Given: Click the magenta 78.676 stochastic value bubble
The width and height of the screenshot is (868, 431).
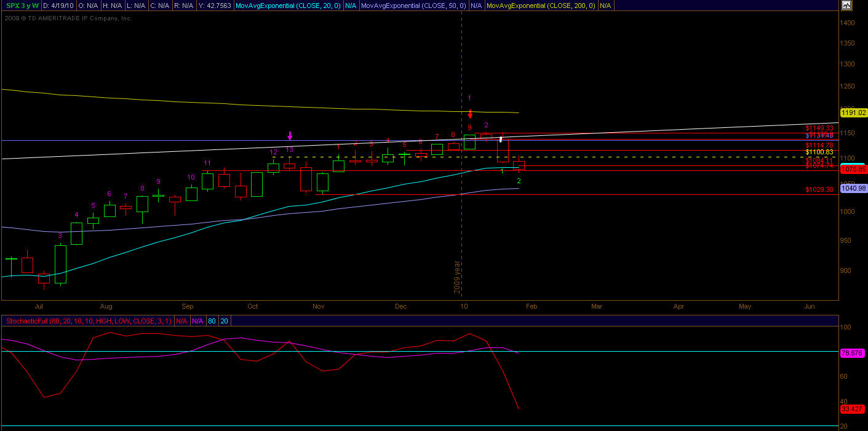Looking at the screenshot, I should pos(852,353).
